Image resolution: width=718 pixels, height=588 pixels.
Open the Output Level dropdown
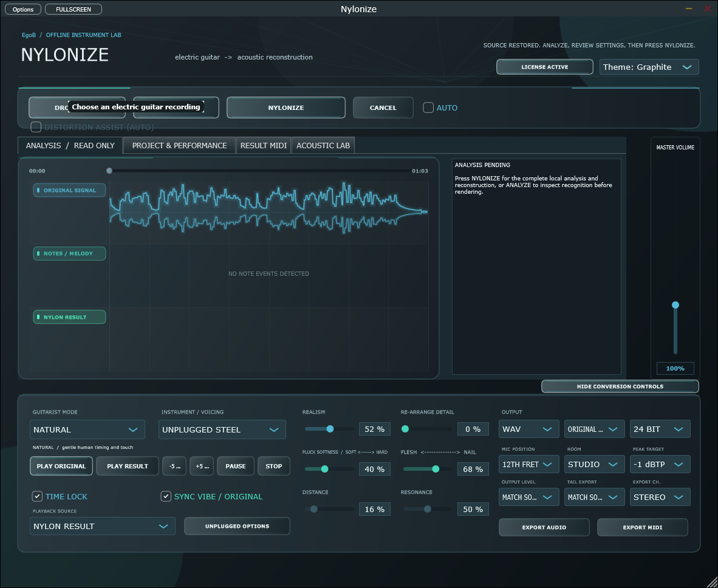[x=529, y=497]
